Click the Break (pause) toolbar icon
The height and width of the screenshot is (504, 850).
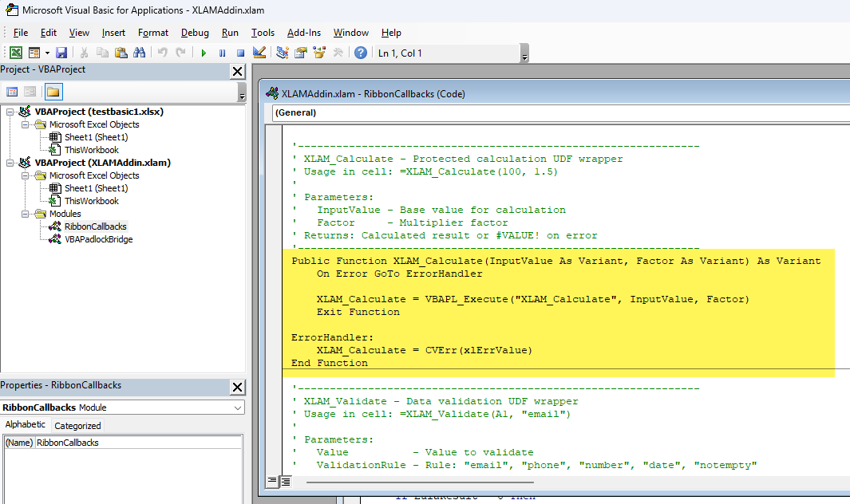pos(222,52)
